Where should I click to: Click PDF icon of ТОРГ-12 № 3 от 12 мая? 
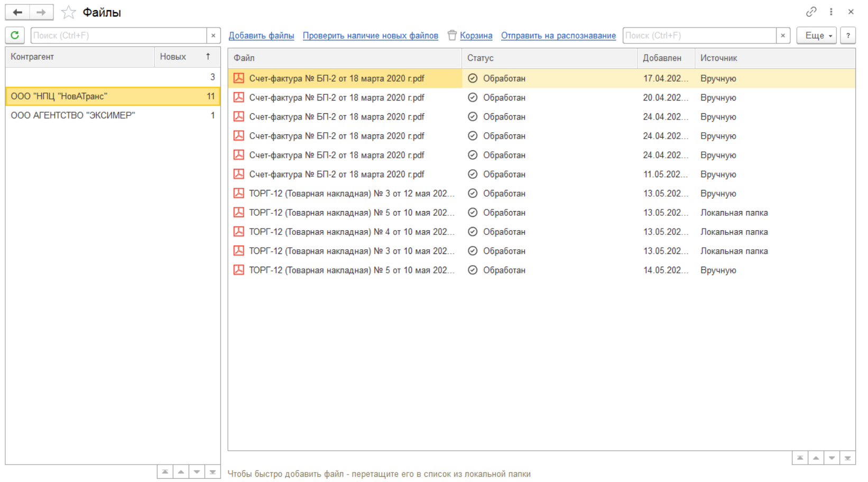point(239,193)
